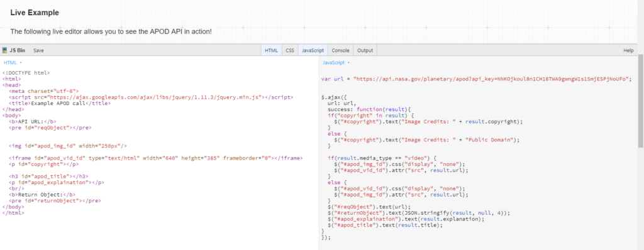Click the h3 id="apod_title" line

(48, 177)
